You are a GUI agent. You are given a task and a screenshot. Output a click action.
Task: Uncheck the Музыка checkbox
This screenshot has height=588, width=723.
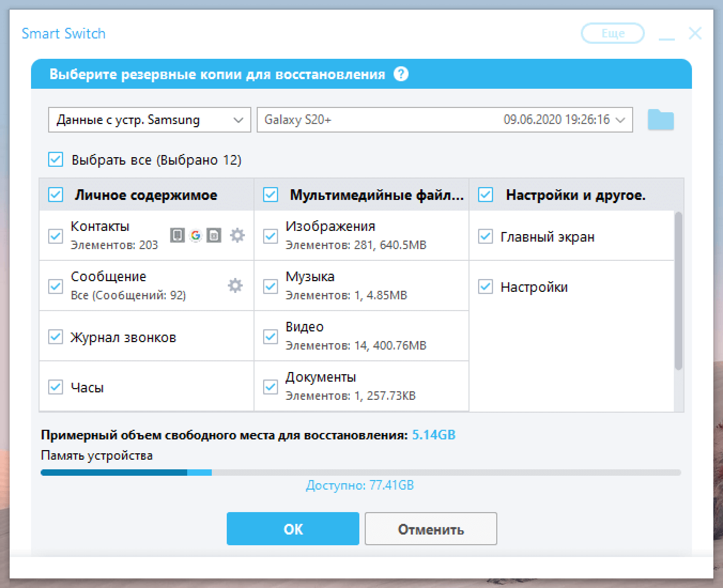(271, 286)
